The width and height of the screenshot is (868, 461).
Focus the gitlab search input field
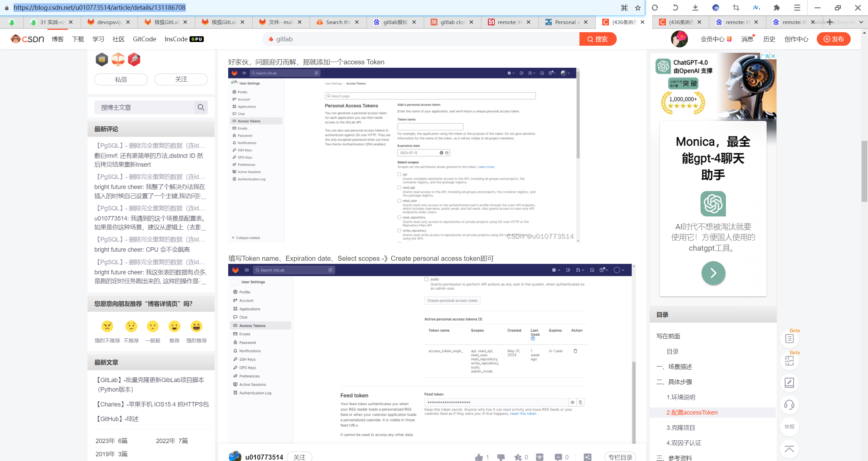coord(420,39)
